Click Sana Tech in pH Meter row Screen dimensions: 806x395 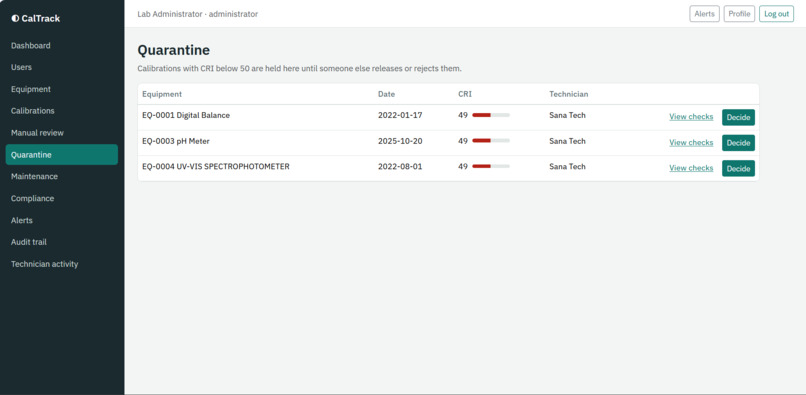pos(567,141)
